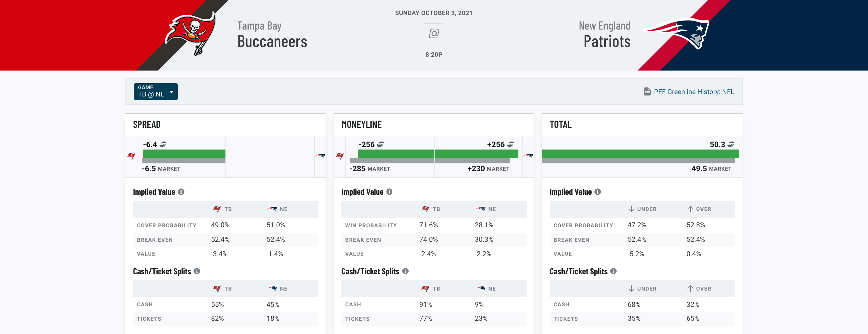Click NE moneyline break even 30.3%
Screen dimensions: 868x334
484,239
